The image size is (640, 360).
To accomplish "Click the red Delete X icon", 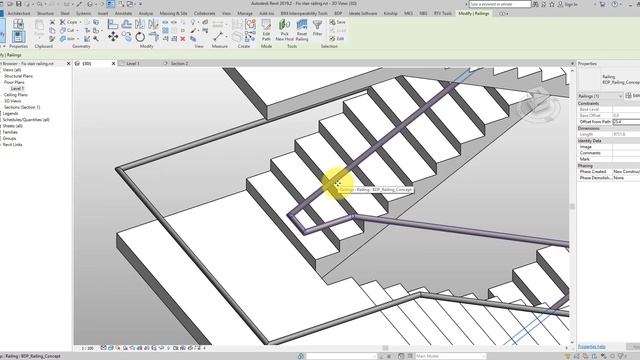I will coord(183,39).
